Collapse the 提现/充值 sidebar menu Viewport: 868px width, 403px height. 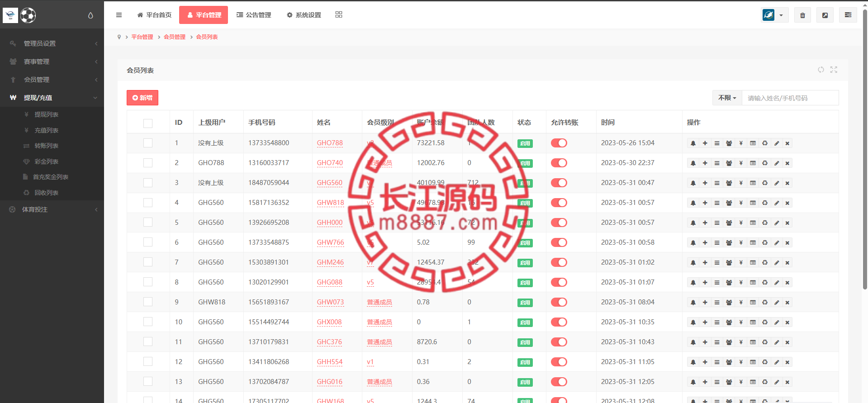[52, 98]
